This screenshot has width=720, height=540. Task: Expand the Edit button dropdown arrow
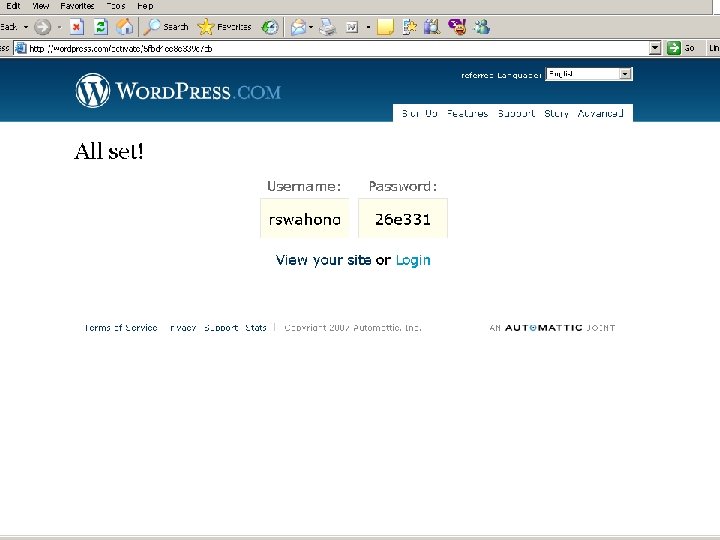368,27
